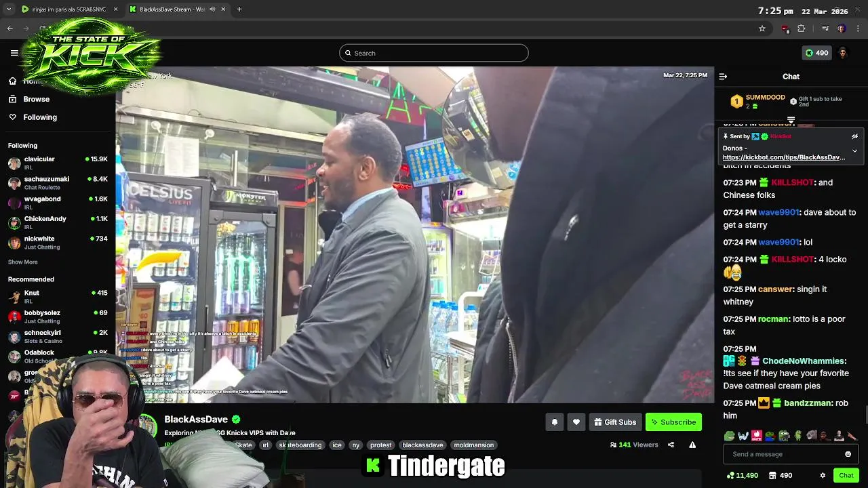Insert the Pepe with camera emote
868x488 pixels.
(x=785, y=436)
